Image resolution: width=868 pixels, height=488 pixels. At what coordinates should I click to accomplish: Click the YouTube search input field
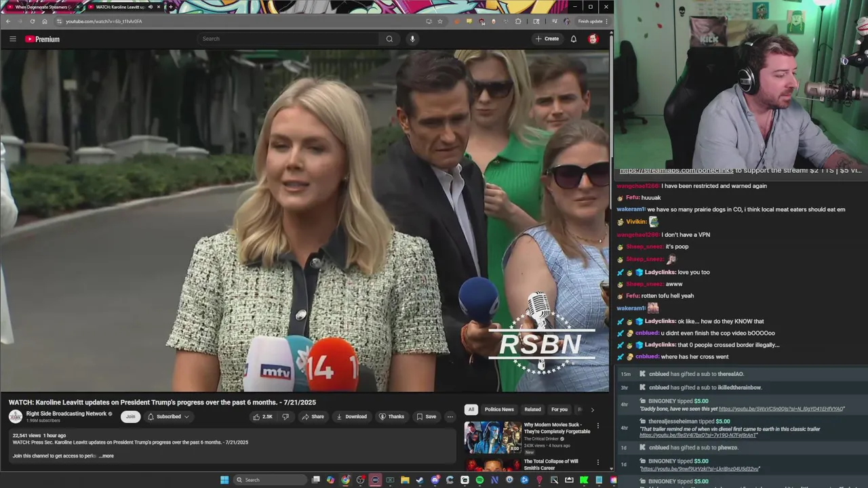click(288, 39)
